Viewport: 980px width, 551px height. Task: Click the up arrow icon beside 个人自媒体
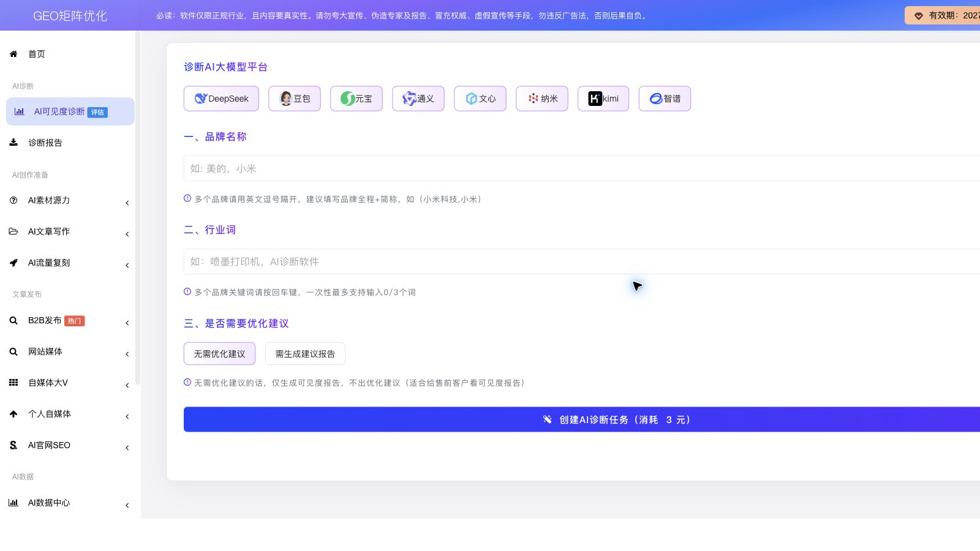click(x=13, y=414)
